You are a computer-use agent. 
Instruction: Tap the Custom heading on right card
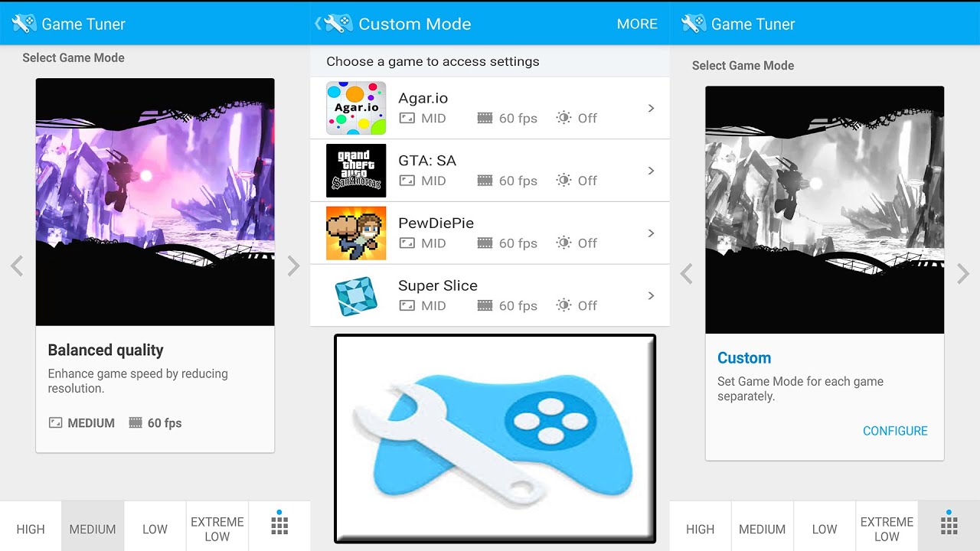pos(744,357)
